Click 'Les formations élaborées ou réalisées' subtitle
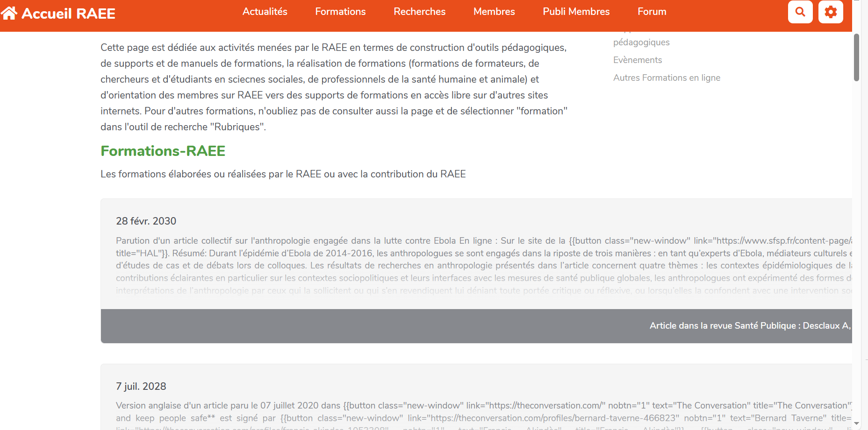868x430 pixels. click(x=283, y=174)
